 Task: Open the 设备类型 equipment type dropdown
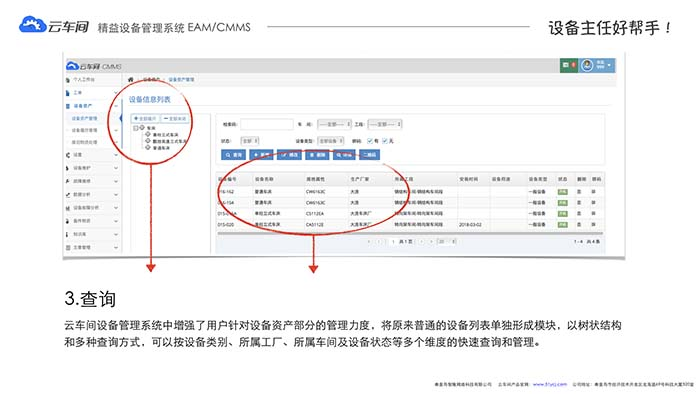tap(331, 141)
